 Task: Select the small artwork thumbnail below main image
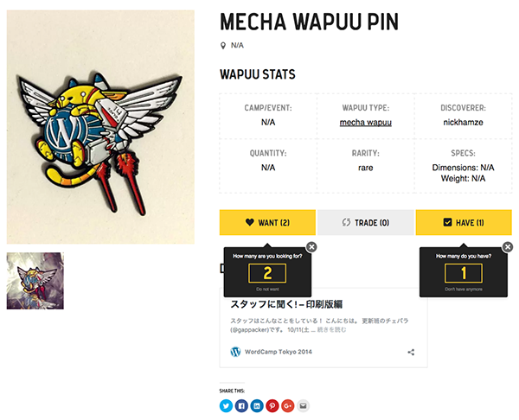[35, 281]
